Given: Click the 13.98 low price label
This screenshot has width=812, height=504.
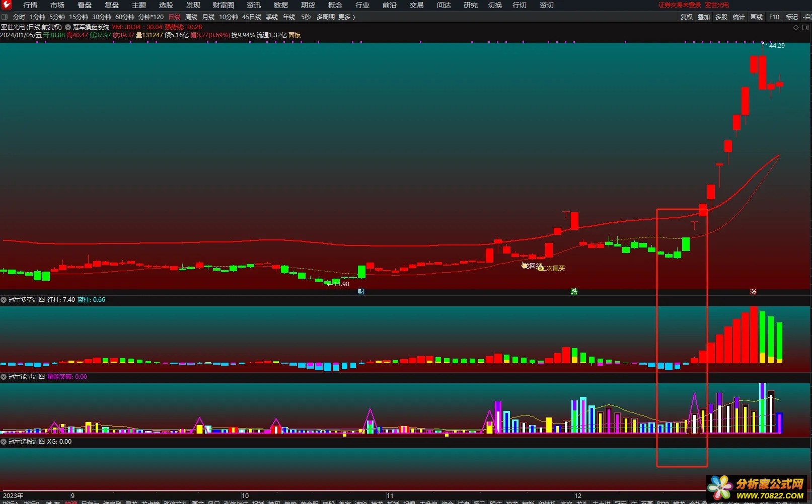Looking at the screenshot, I should 341,284.
